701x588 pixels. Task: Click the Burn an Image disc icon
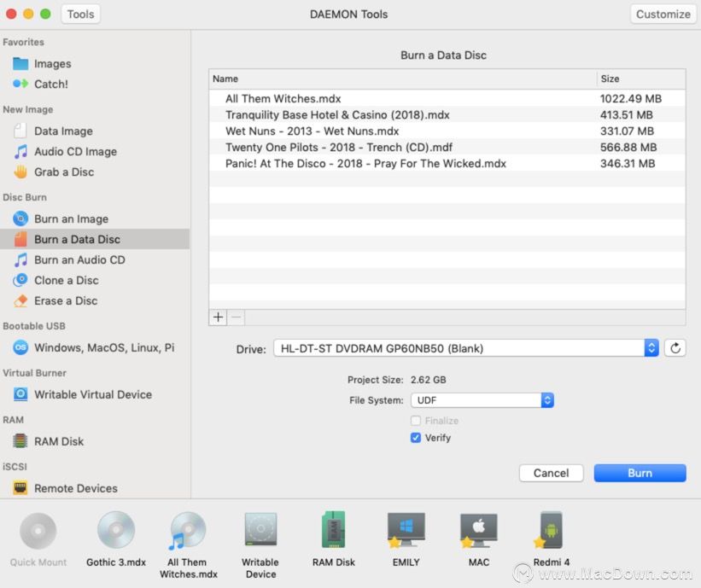[x=20, y=218]
